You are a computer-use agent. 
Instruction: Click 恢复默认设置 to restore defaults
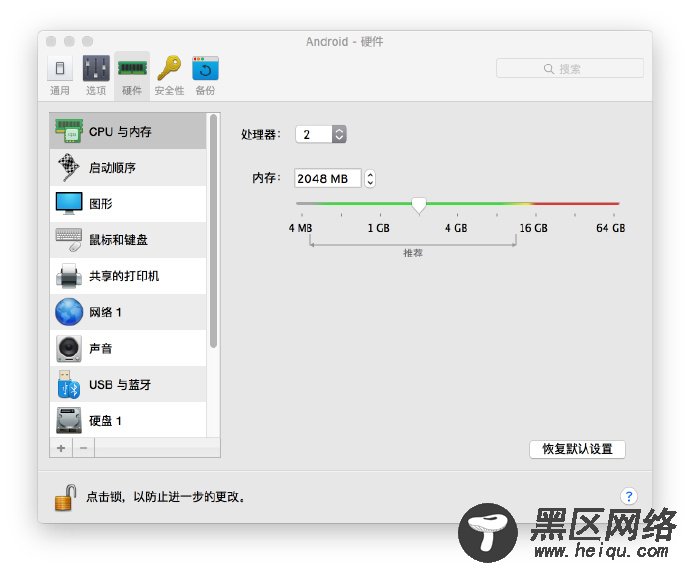pyautogui.click(x=577, y=449)
